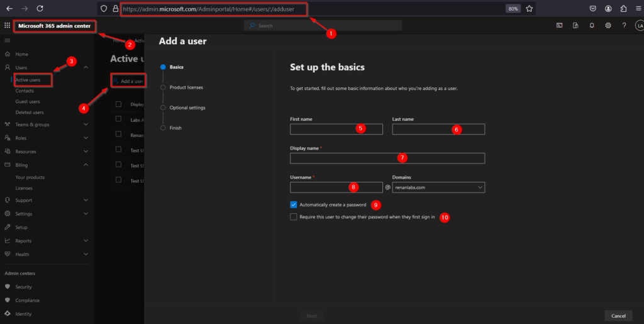The image size is (644, 324).
Task: Expand the Health chevron
Action: click(86, 254)
